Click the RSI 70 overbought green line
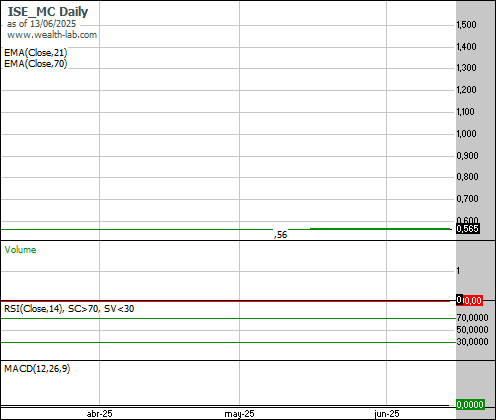Screen dimensions: 496x420 pyautogui.click(x=228, y=319)
